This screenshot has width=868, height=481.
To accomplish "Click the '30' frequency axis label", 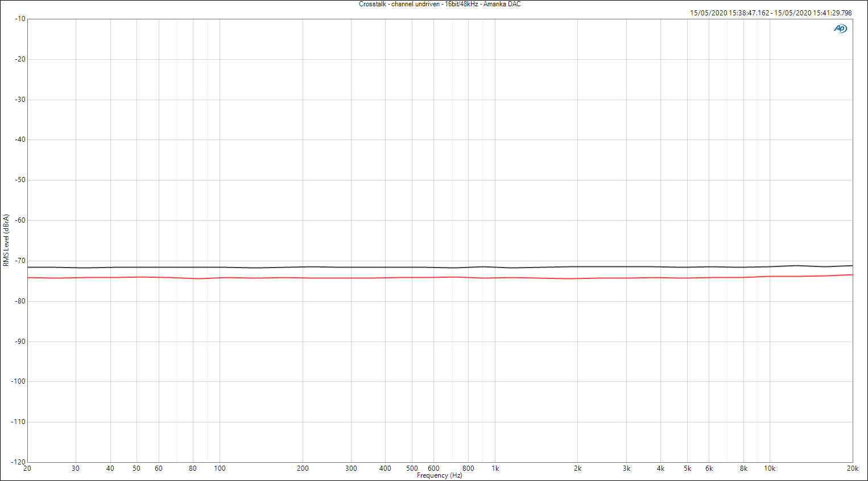I will tap(76, 468).
